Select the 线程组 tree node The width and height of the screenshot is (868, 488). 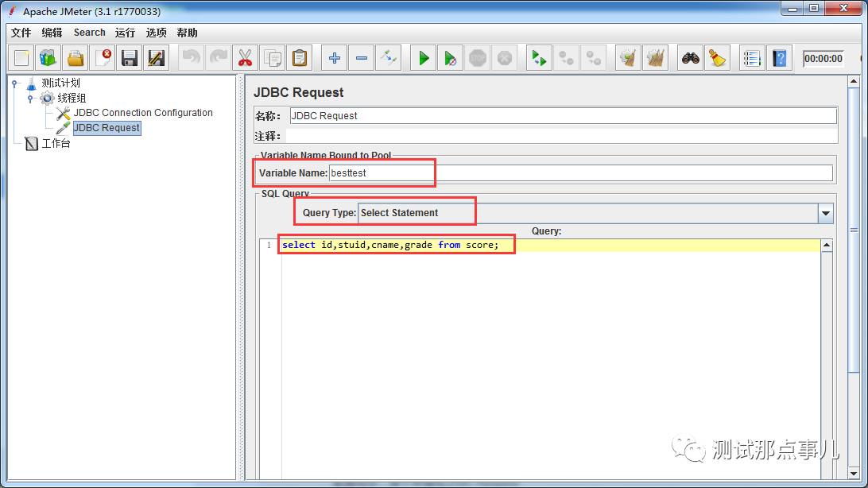pos(72,98)
